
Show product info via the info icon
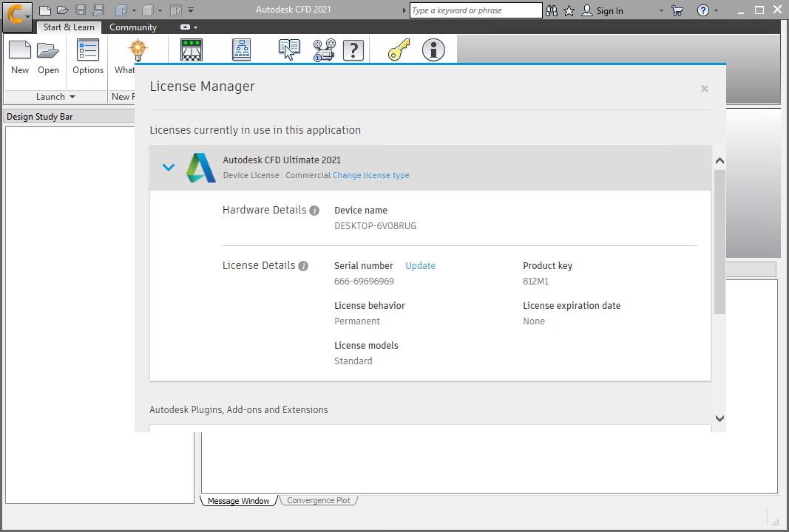433,49
